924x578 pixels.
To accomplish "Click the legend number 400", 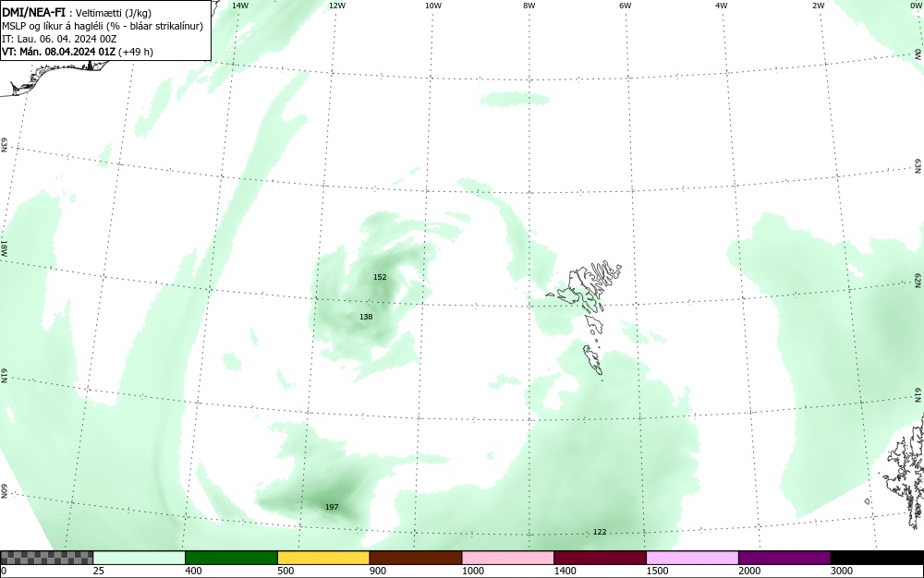I will [x=193, y=571].
